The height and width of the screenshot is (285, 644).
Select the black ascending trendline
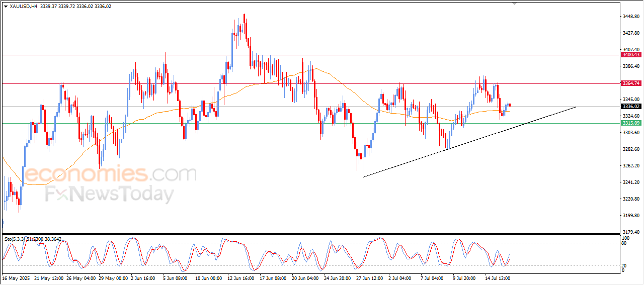[469, 142]
